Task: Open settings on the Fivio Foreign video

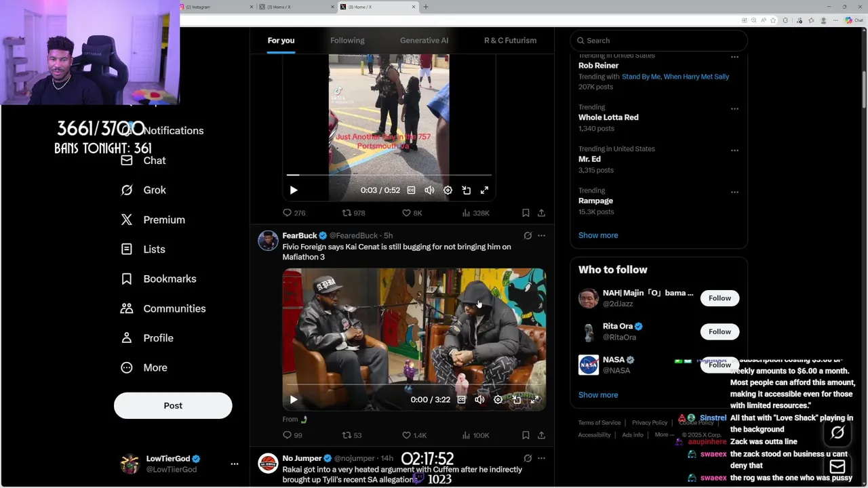Action: click(x=498, y=400)
